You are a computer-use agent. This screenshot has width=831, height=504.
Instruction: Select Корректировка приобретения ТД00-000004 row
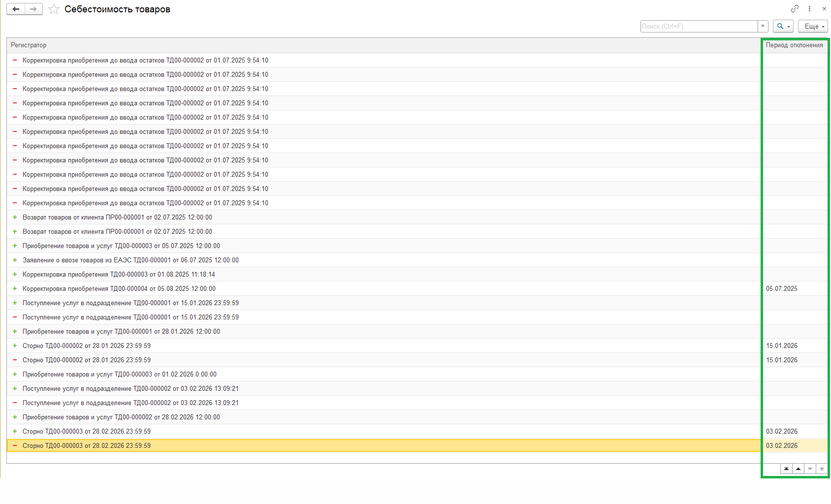click(x=119, y=288)
